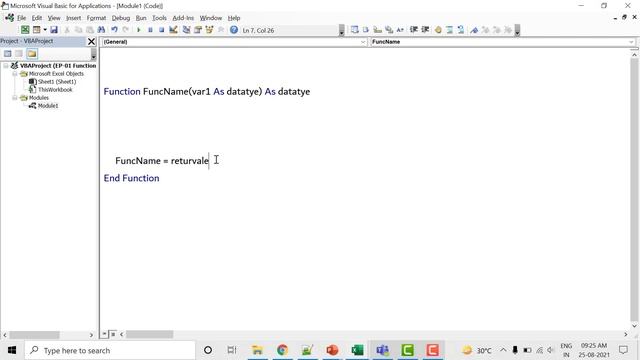Switch to Excel with the View Microsoft Excel icon
Viewport: 640px width, 360px height.
click(x=25, y=30)
